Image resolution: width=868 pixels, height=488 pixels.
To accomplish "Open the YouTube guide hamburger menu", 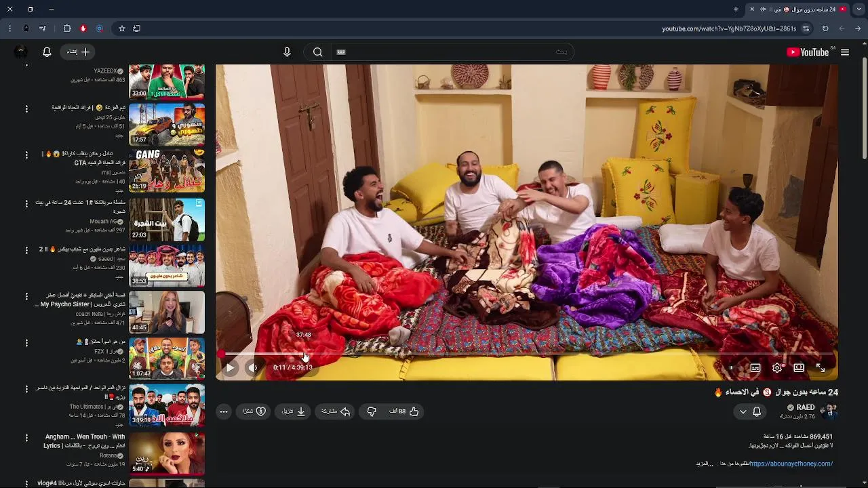I will (x=845, y=52).
